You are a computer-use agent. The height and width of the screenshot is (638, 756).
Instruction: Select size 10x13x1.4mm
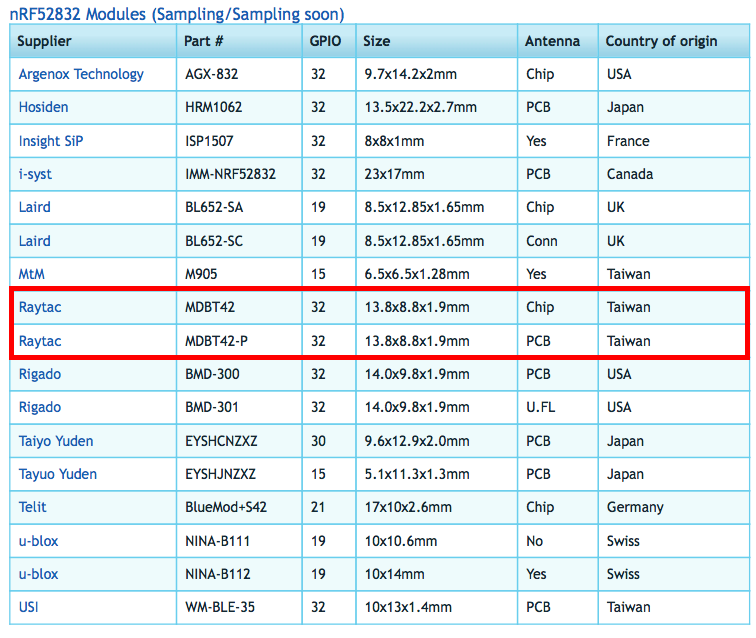408,607
